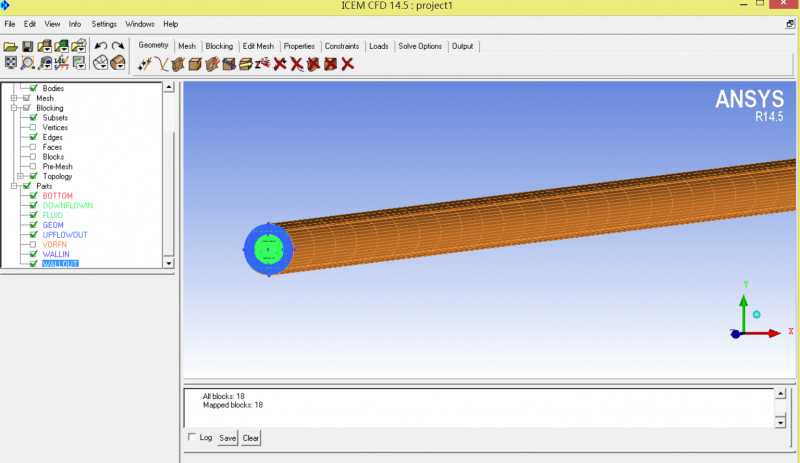This screenshot has width=800, height=463.
Task: Switch to the Blocking tab
Action: 219,46
